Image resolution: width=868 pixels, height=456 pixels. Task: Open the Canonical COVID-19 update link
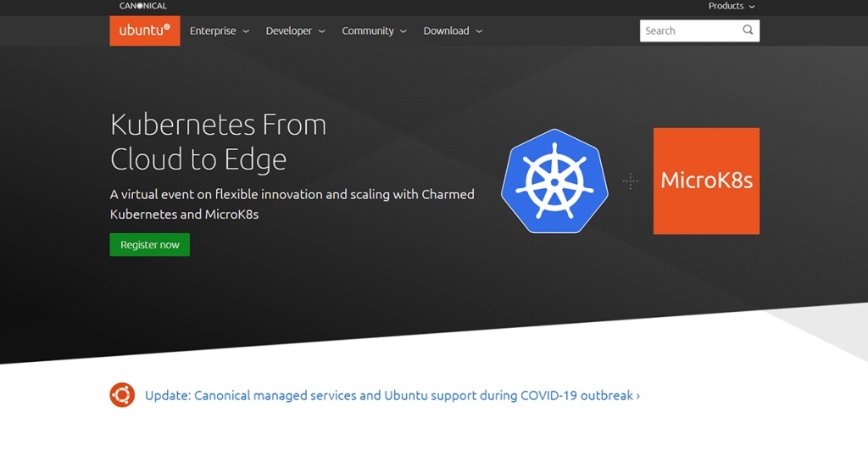[389, 396]
